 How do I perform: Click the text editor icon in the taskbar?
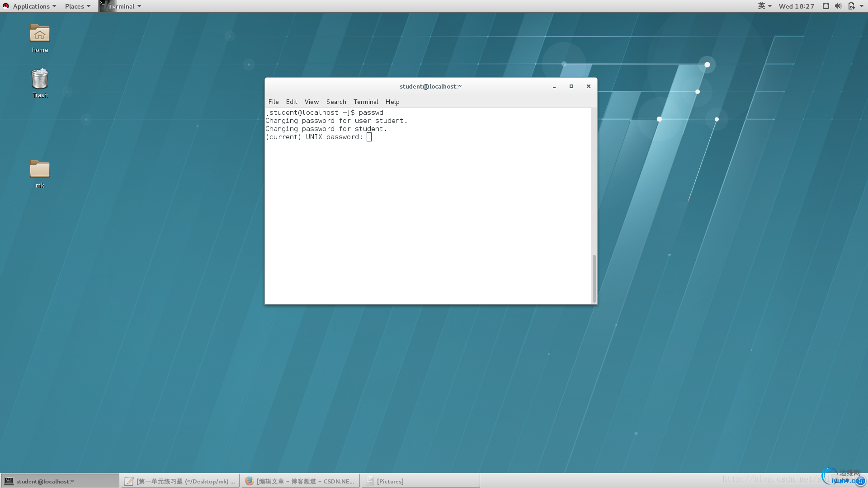click(x=129, y=481)
